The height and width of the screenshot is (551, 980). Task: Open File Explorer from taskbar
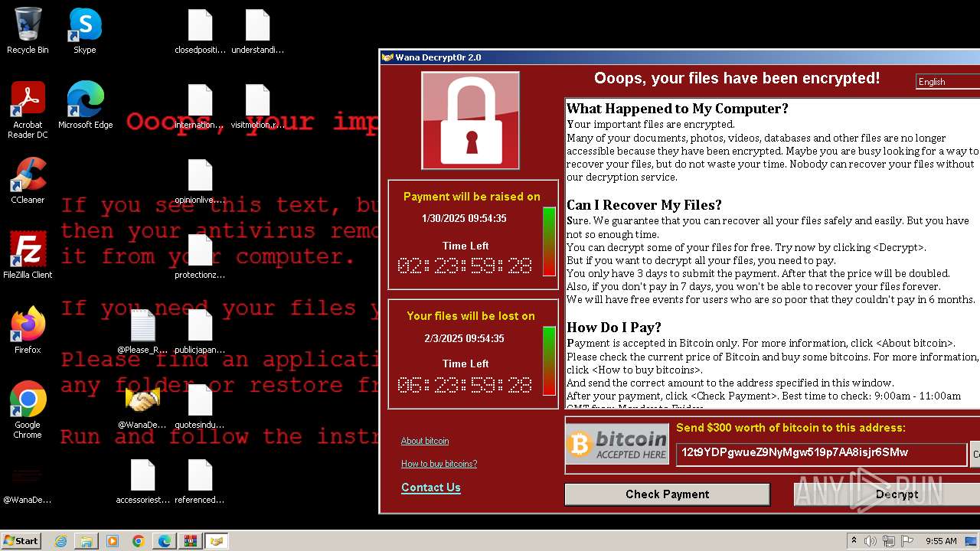87,541
